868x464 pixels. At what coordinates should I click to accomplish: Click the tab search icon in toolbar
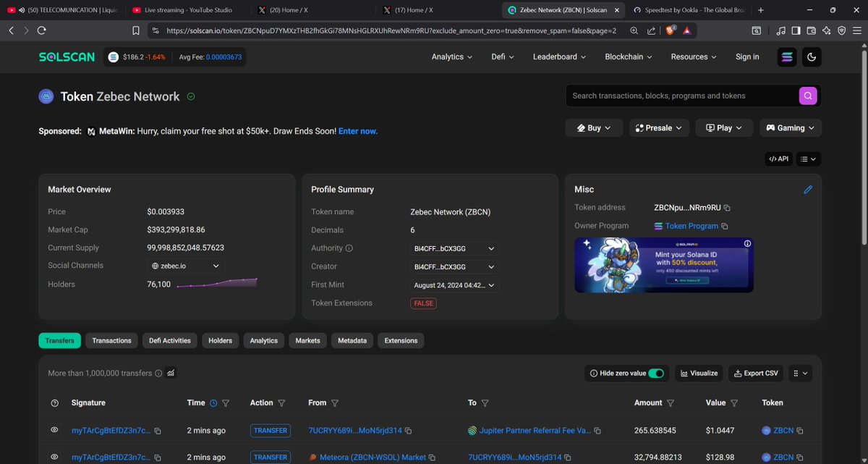pos(757,30)
